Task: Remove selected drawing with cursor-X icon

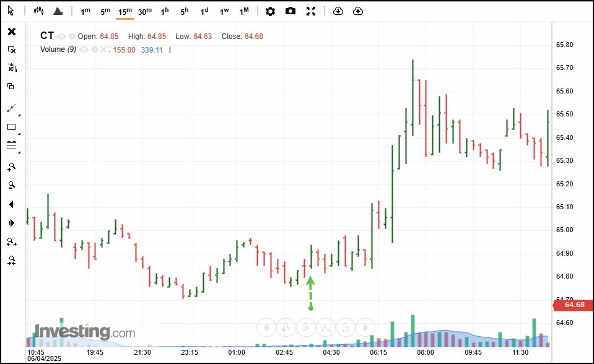Action: click(x=12, y=50)
